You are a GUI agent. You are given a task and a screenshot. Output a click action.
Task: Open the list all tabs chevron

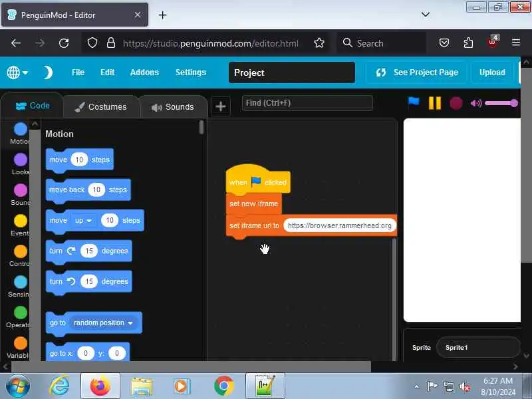[425, 14]
